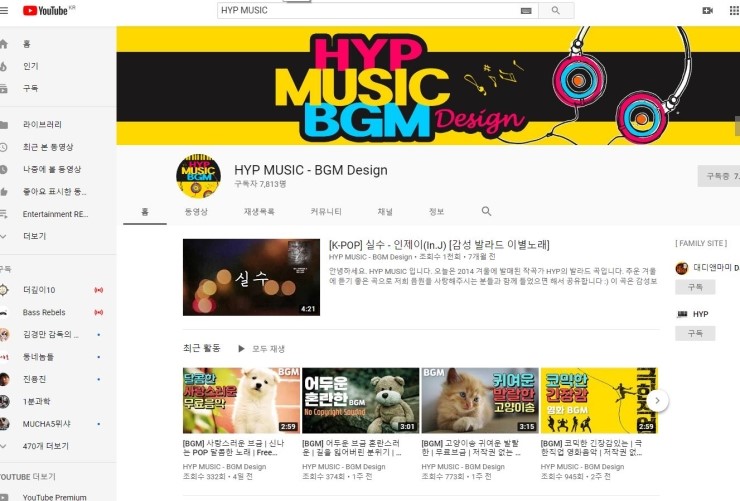Click 모두 재생 play all link
This screenshot has width=740, height=501.
pyautogui.click(x=268, y=349)
